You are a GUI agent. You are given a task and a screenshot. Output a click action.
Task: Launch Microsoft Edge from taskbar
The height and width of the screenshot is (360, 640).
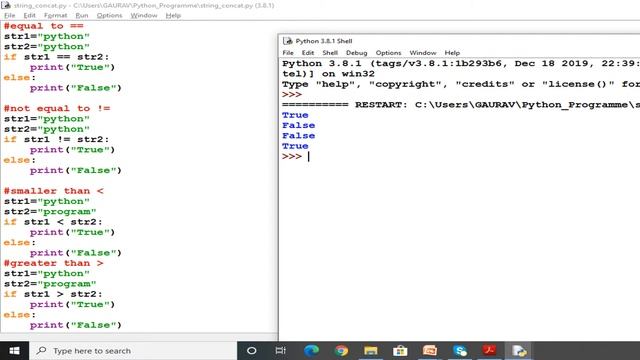(311, 351)
